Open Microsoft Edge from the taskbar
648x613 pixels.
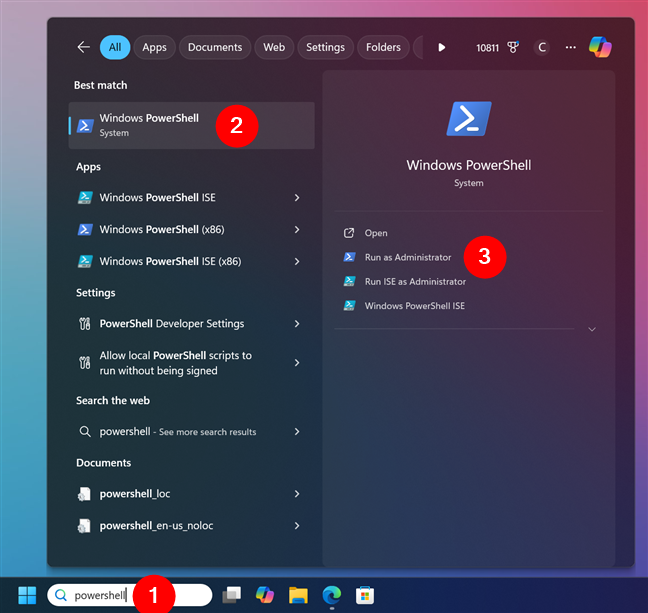[x=331, y=595]
